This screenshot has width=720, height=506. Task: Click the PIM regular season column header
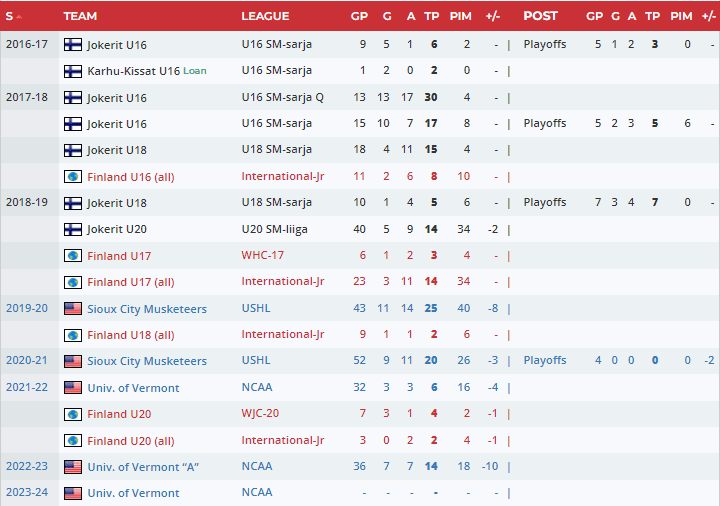tap(460, 16)
